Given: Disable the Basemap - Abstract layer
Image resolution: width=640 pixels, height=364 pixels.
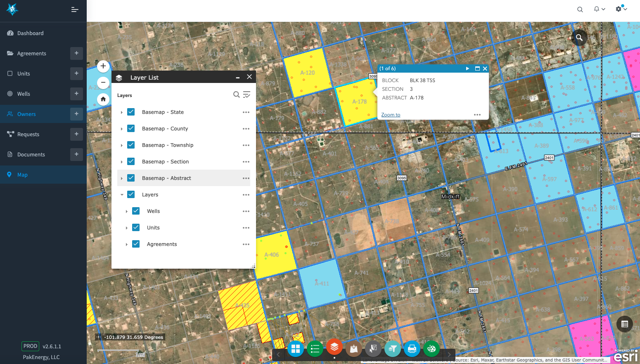Looking at the screenshot, I should click(x=131, y=178).
